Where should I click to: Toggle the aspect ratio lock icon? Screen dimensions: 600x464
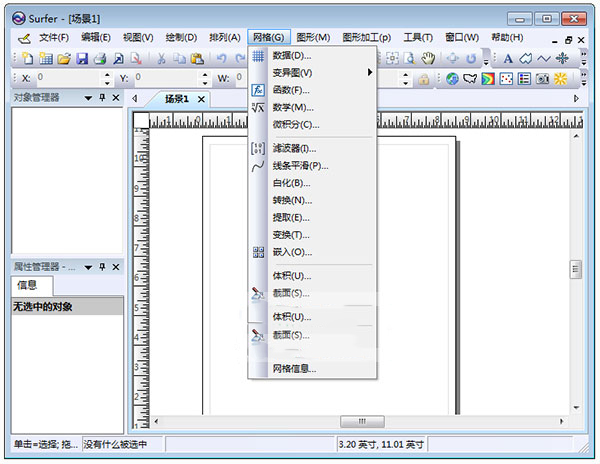coord(423,79)
